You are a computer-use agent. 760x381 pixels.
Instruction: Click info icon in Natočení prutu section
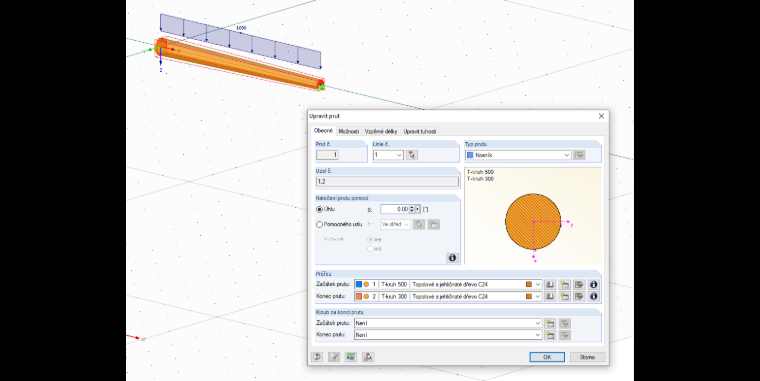[x=452, y=258]
